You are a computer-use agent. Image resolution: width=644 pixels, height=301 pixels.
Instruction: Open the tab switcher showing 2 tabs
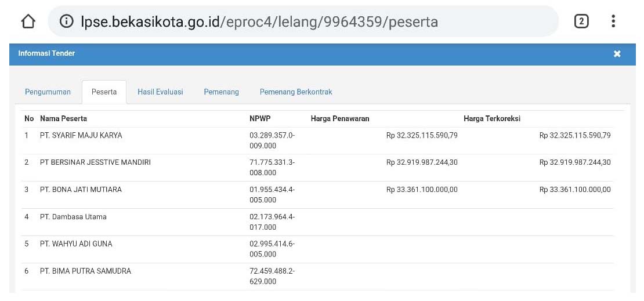(581, 21)
